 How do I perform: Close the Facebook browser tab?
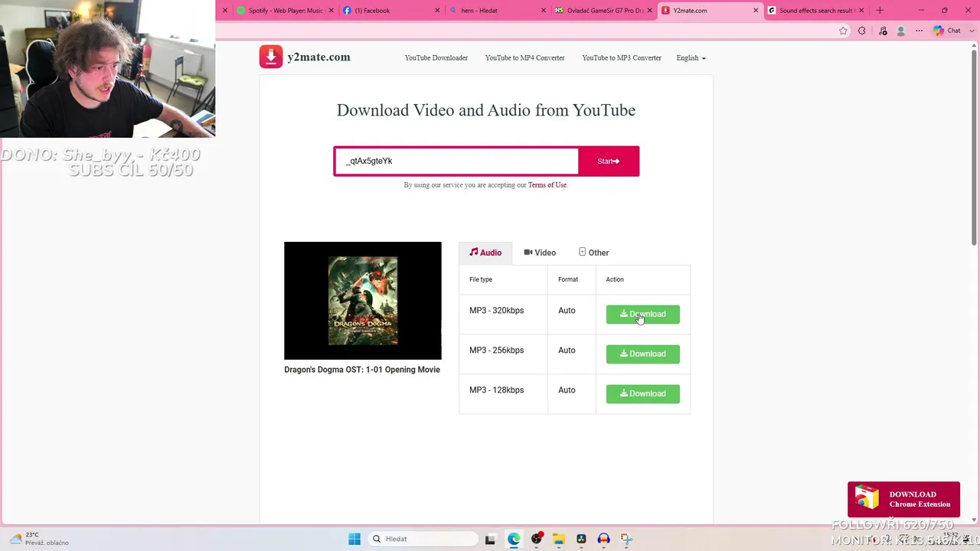(x=438, y=11)
